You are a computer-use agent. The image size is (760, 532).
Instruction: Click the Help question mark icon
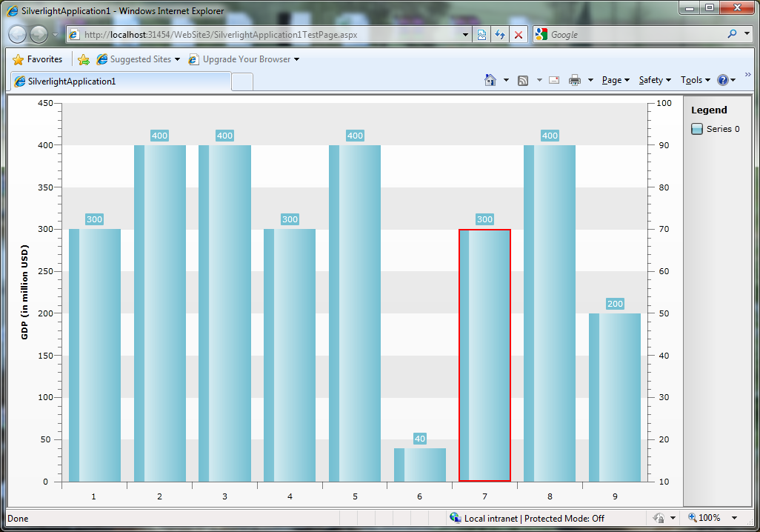click(x=723, y=80)
